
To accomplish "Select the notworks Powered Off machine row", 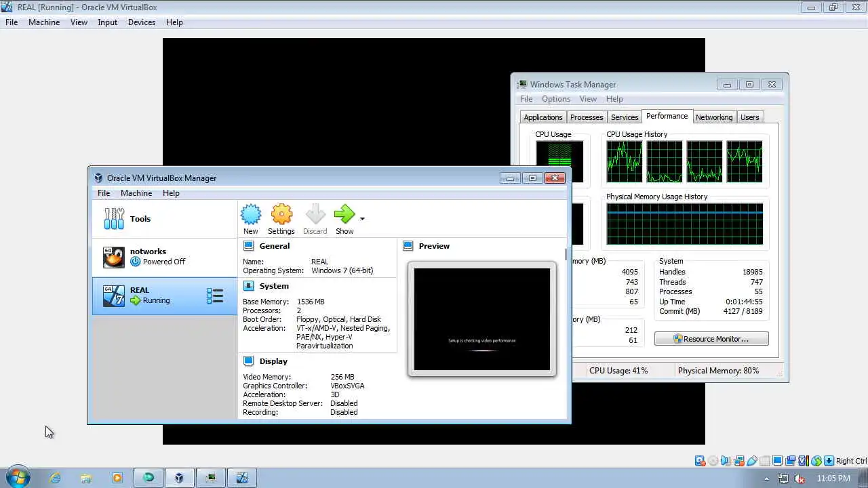I will pos(165,257).
